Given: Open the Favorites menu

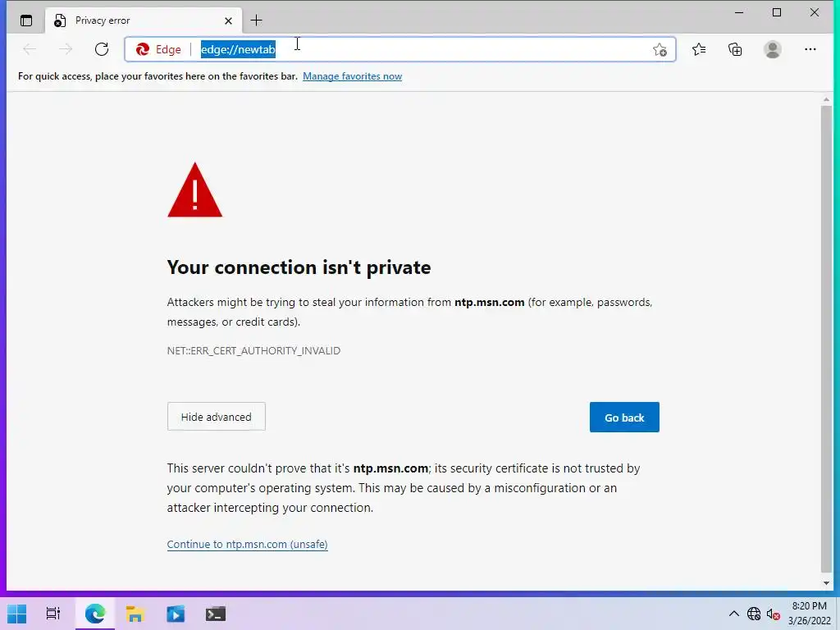Looking at the screenshot, I should 699,49.
